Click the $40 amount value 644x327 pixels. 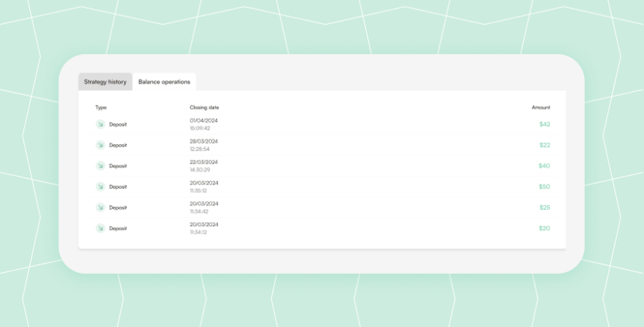[x=544, y=166]
